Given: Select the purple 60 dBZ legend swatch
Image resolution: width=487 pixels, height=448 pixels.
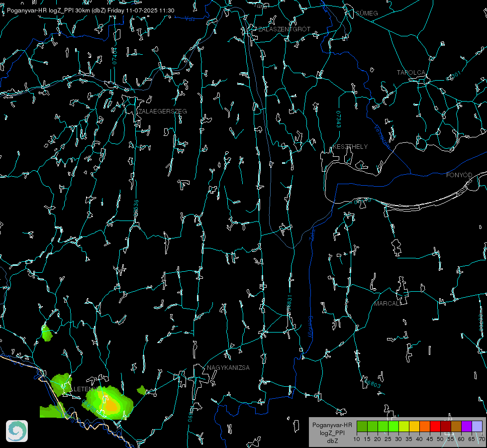Looking at the screenshot, I should coord(467,427).
